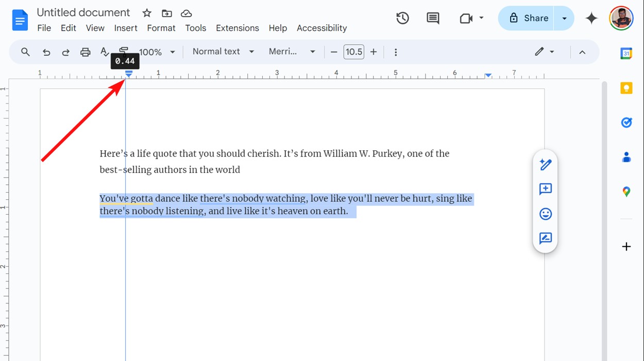This screenshot has width=644, height=361.
Task: Open the Extensions menu
Action: [238, 28]
